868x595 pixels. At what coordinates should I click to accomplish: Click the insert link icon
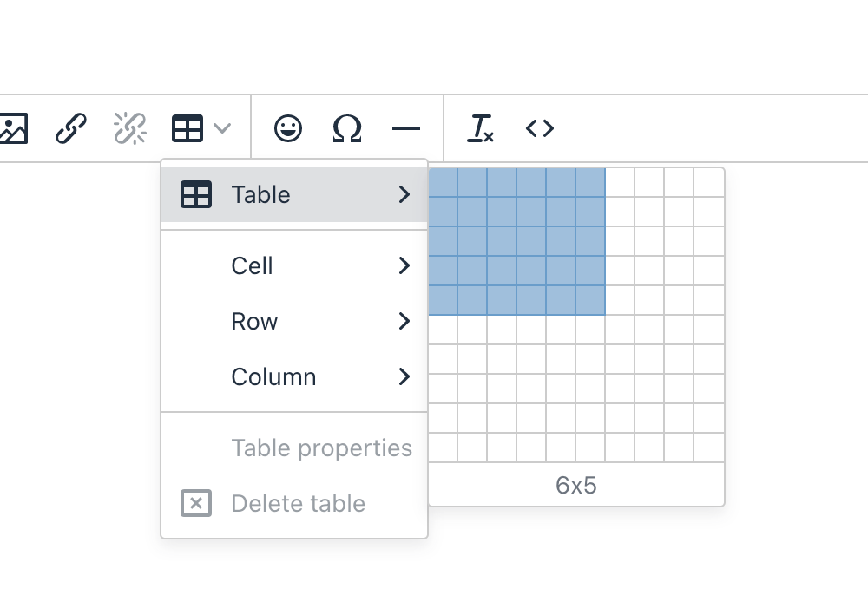(x=71, y=129)
